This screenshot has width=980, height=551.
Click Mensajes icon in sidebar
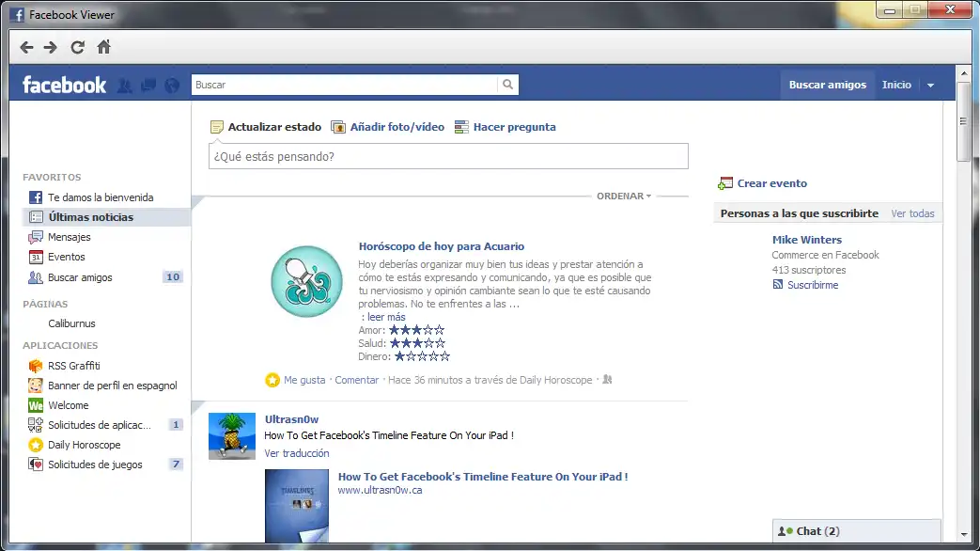pyautogui.click(x=36, y=237)
